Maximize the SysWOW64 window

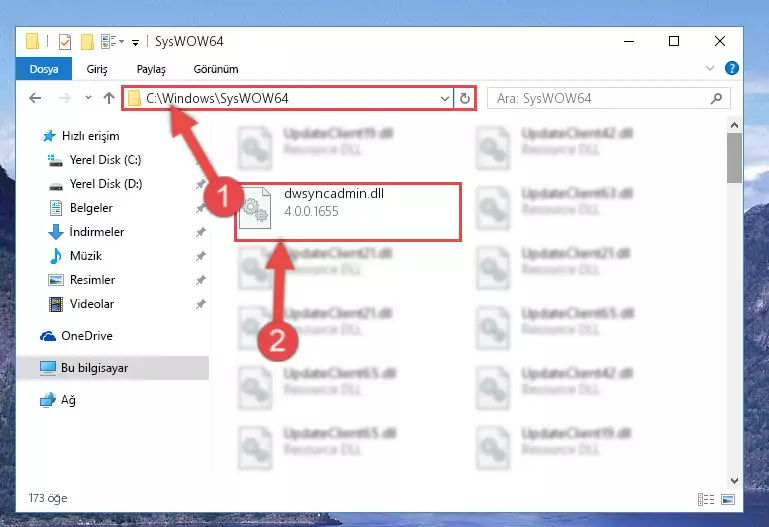674,42
